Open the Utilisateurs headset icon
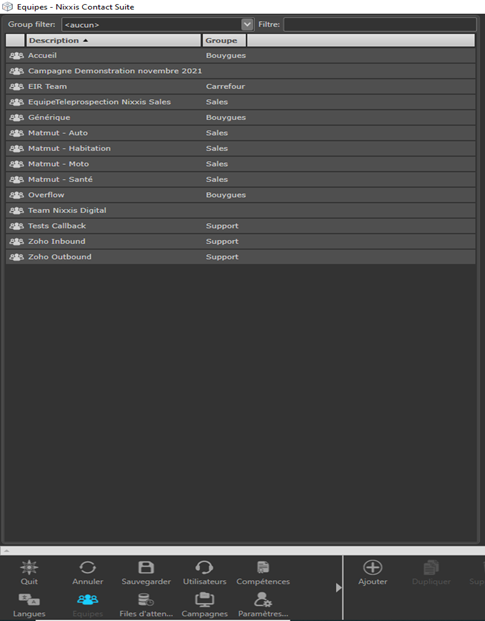The height and width of the screenshot is (621, 485). tap(204, 568)
